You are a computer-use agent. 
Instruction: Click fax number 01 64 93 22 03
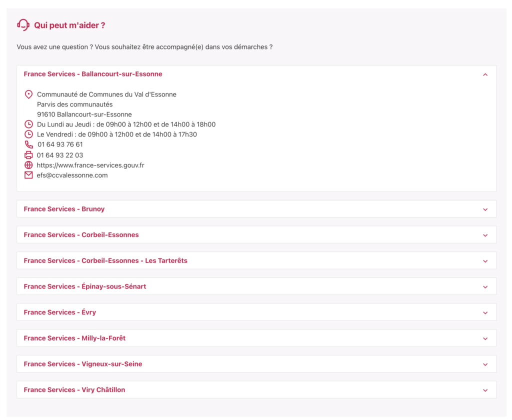click(60, 155)
